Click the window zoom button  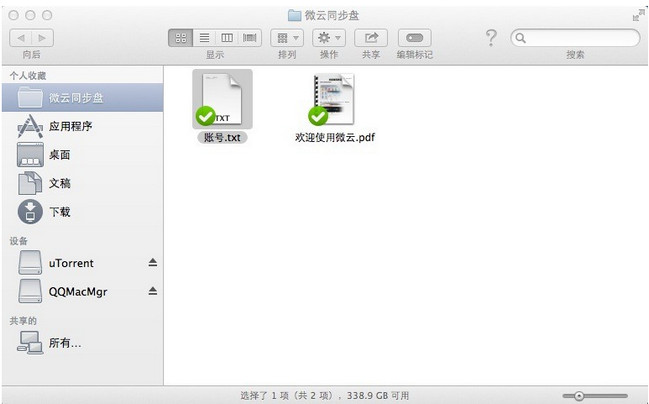coord(47,15)
